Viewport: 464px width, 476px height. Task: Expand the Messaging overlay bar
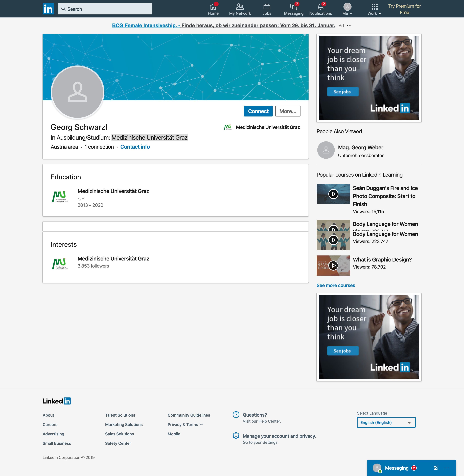coord(412,468)
